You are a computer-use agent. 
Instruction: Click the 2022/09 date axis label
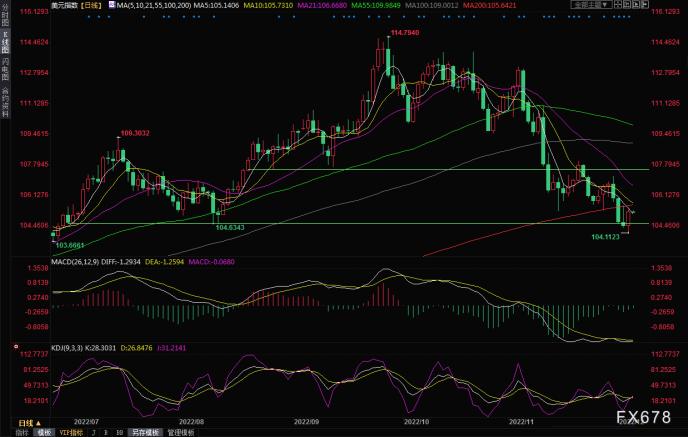306,422
